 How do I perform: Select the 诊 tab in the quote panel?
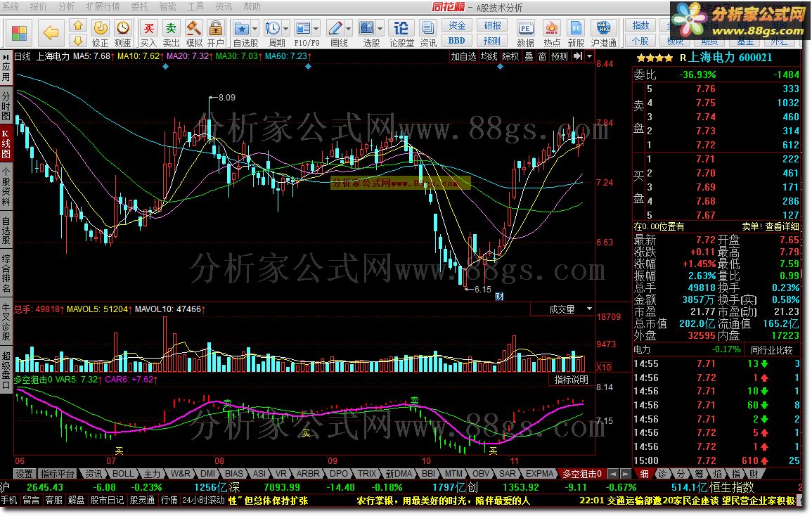(662, 474)
